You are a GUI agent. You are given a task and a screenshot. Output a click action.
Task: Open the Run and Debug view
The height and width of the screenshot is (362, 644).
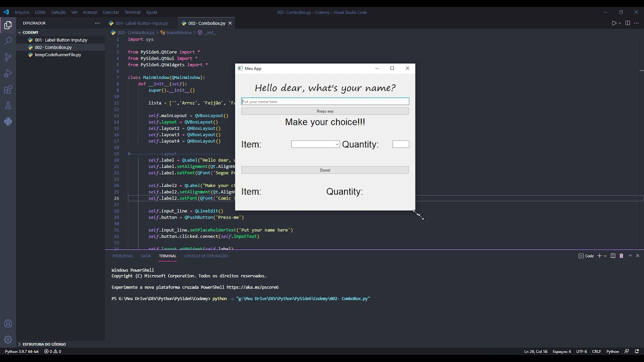8,74
